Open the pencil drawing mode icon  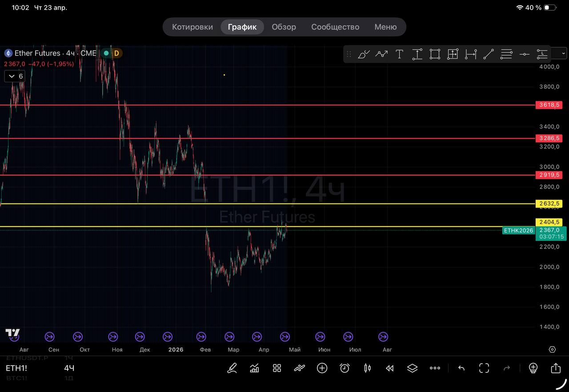point(232,368)
